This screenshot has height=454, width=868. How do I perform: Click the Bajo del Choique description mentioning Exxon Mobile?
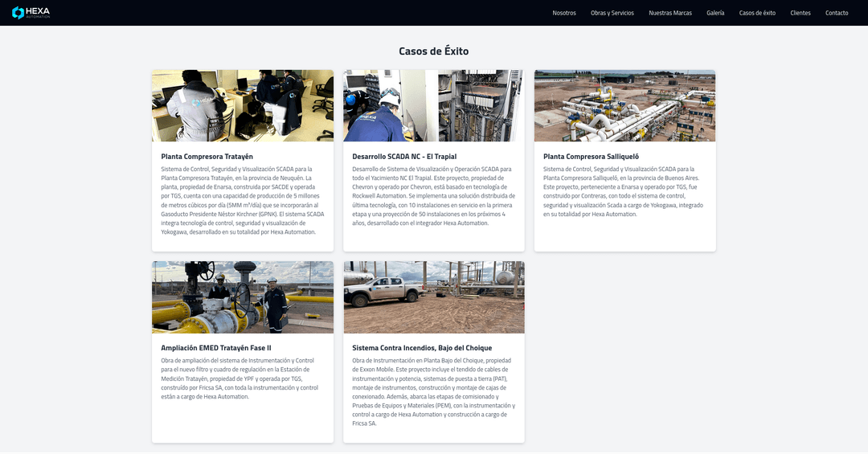[434, 392]
